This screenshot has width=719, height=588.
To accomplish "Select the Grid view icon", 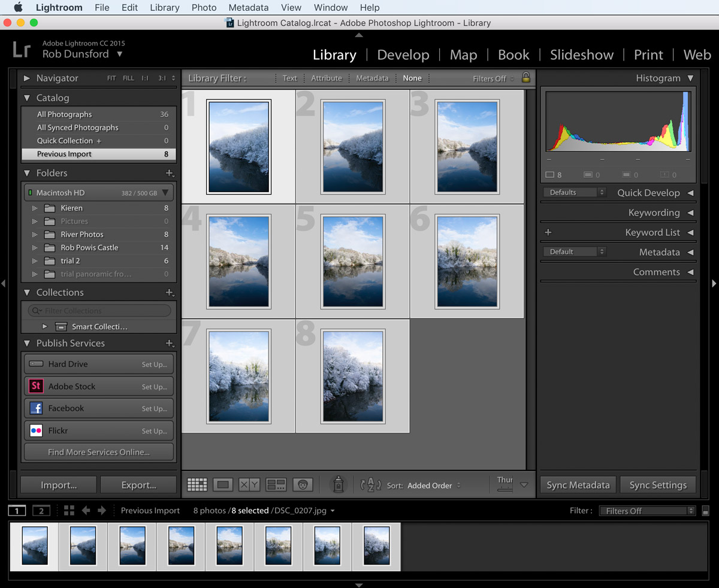I will [197, 485].
